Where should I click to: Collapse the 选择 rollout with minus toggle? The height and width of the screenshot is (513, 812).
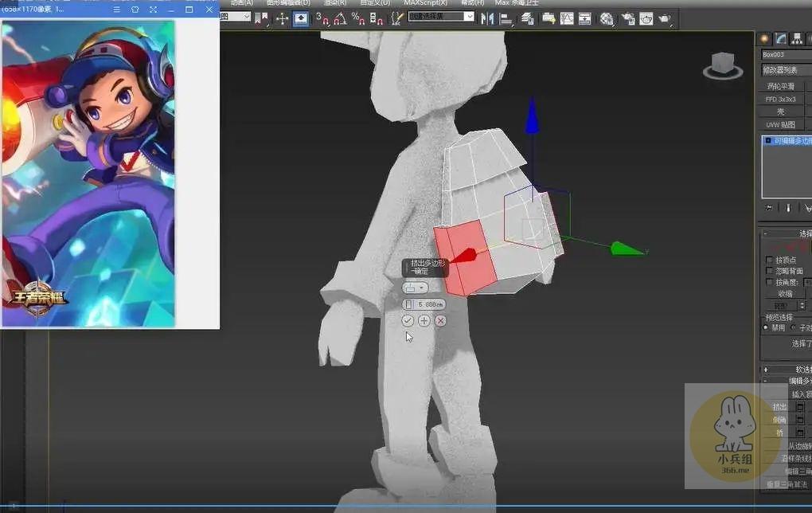pyautogui.click(x=765, y=233)
